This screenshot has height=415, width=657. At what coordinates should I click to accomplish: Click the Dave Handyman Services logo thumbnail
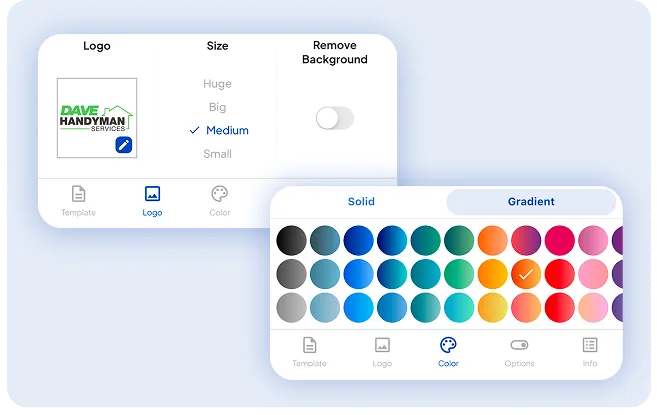point(97,118)
